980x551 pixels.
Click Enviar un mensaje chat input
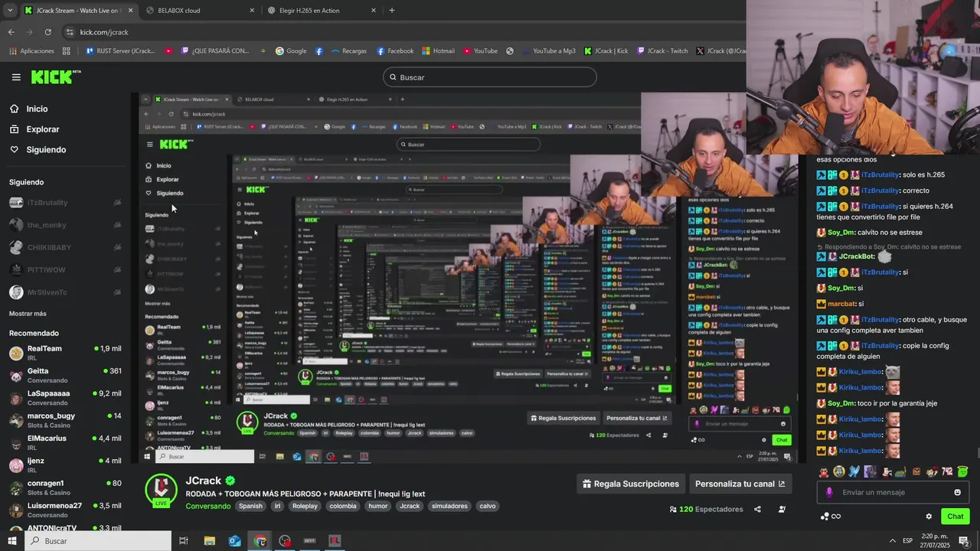coord(893,492)
